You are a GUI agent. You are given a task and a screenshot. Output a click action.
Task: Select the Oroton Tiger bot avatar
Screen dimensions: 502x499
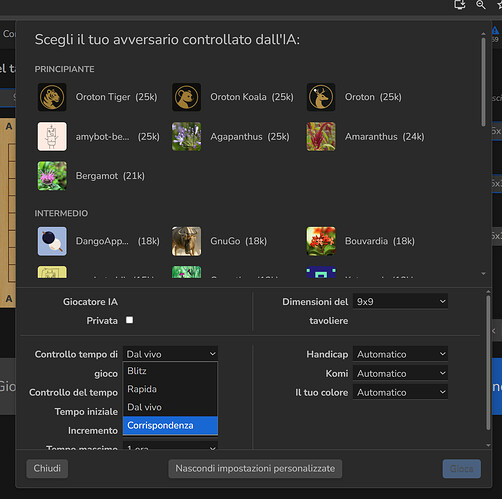[x=52, y=97]
